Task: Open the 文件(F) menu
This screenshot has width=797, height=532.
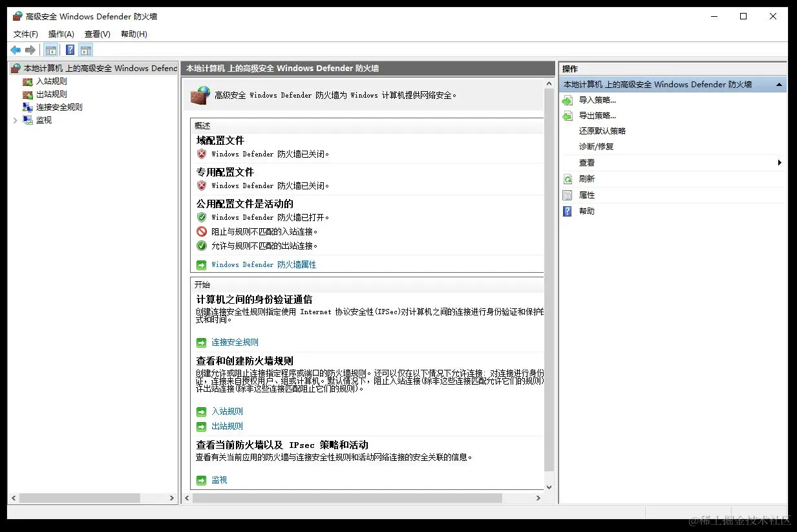Action: click(26, 34)
